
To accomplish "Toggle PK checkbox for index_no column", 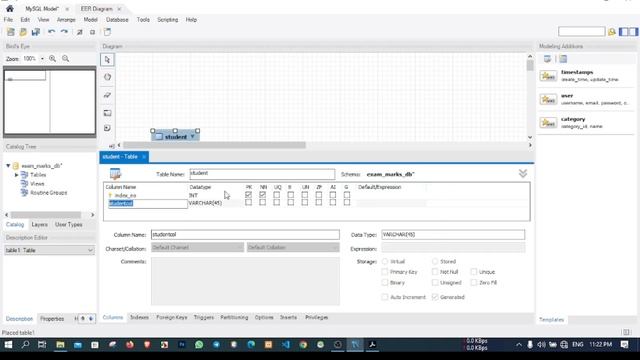I will coord(249,195).
